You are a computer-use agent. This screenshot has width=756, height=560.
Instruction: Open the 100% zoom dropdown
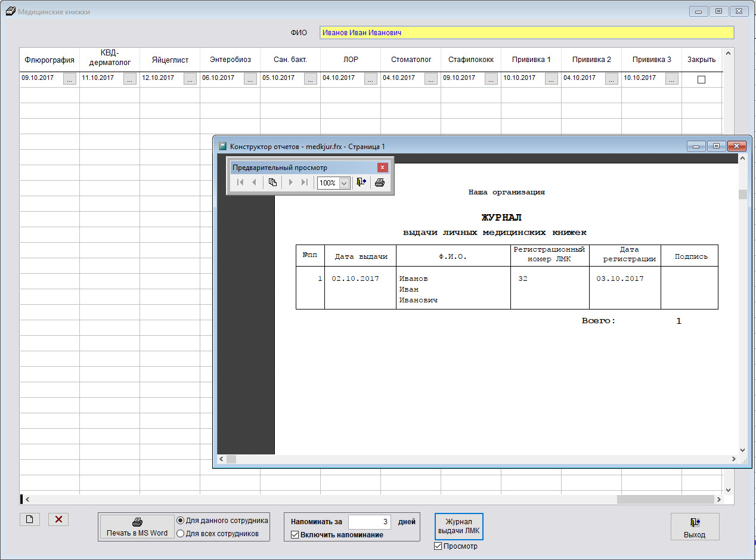coord(344,183)
